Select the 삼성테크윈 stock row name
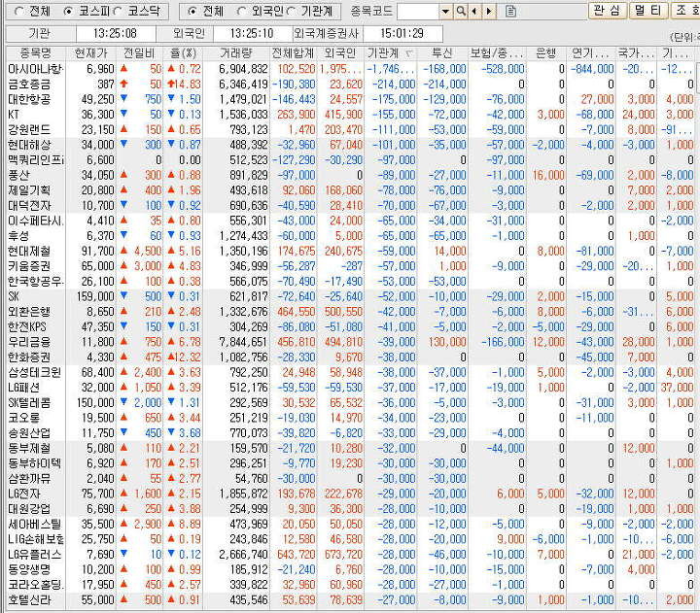Image resolution: width=700 pixels, height=613 pixels. coord(35,372)
